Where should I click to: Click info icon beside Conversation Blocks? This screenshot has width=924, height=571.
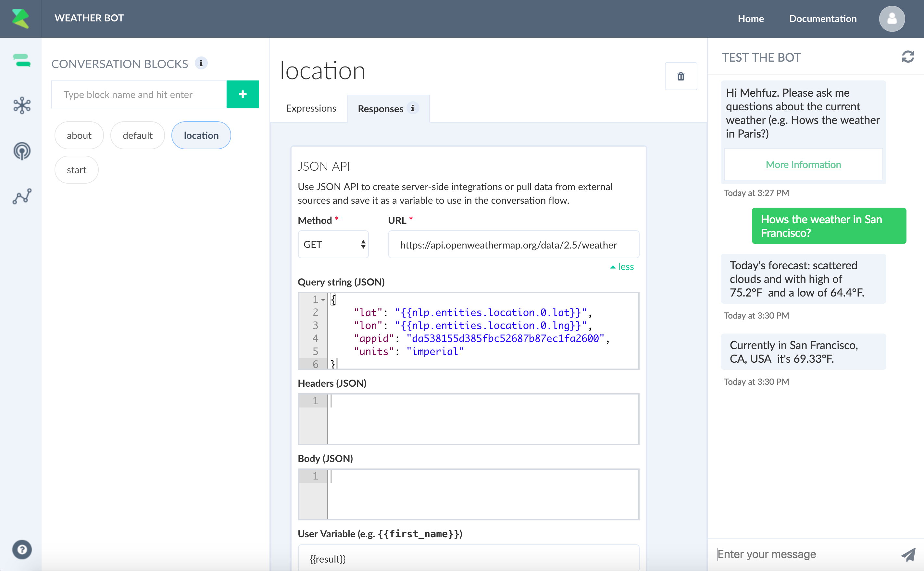(201, 64)
